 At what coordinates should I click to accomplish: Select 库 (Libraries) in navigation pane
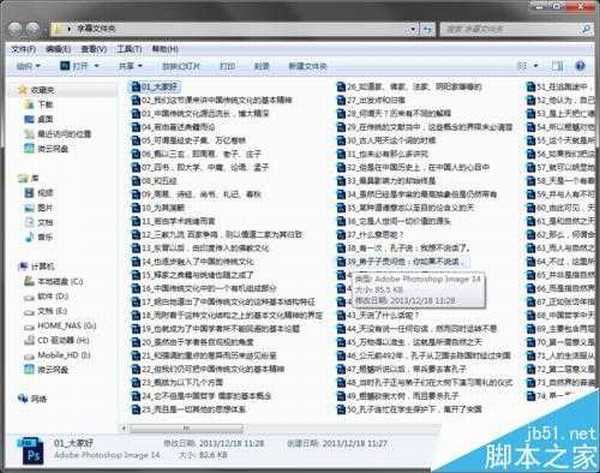34,178
